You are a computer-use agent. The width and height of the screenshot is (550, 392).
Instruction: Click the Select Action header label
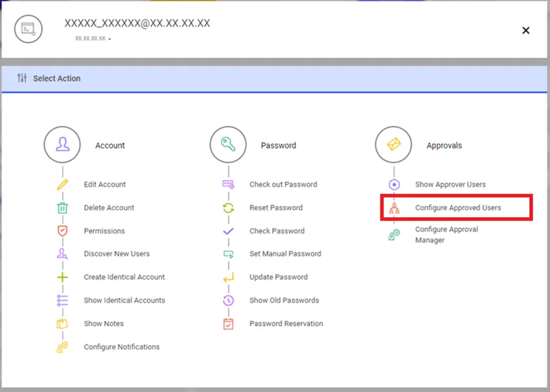click(x=57, y=78)
